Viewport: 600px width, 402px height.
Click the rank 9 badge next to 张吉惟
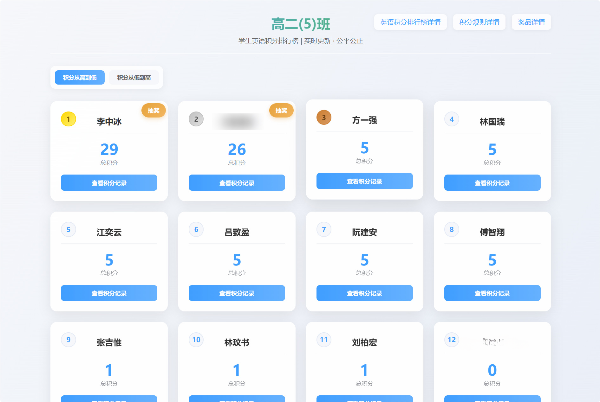click(68, 340)
